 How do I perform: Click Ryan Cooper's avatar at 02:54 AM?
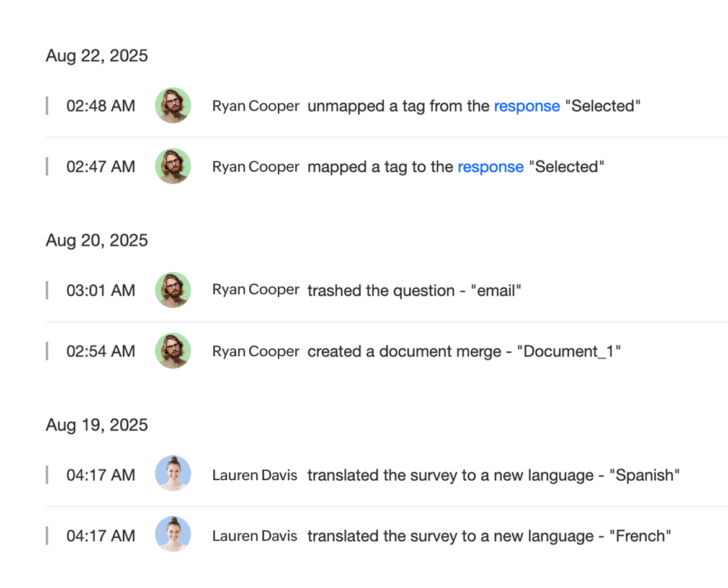[172, 351]
